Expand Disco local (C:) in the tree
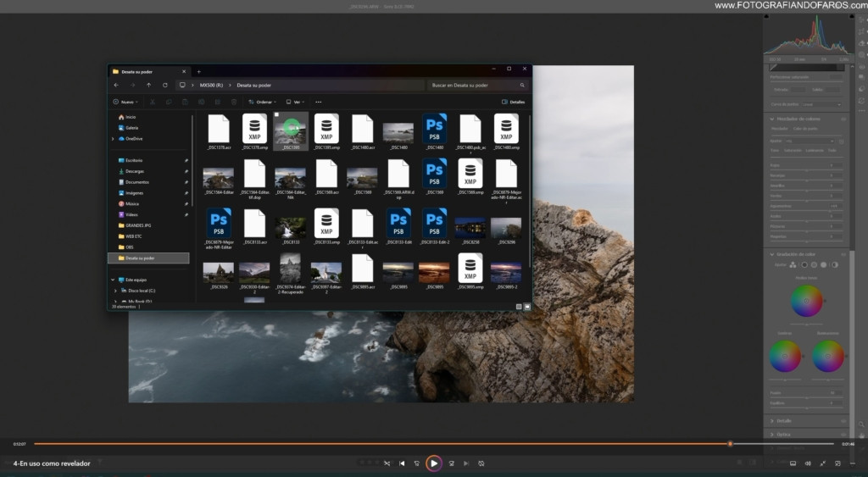Viewport: 868px width, 477px height. point(115,291)
